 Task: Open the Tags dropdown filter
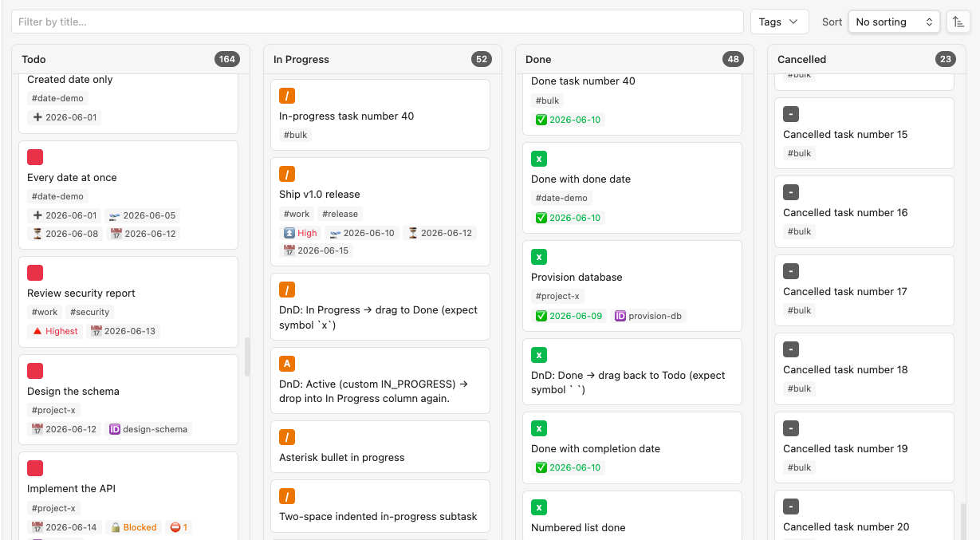[x=779, y=22]
